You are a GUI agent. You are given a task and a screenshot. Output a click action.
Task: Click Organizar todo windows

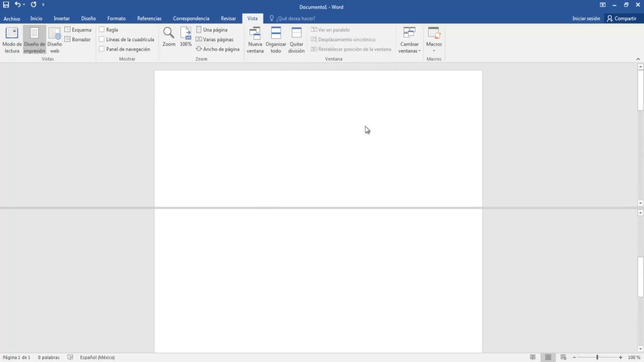[276, 40]
